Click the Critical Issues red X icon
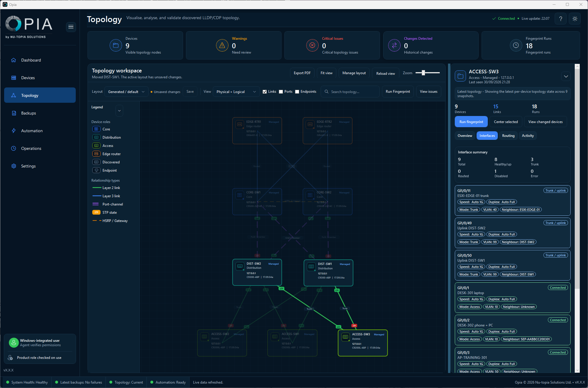Screen dimensions: 588x388 312,45
